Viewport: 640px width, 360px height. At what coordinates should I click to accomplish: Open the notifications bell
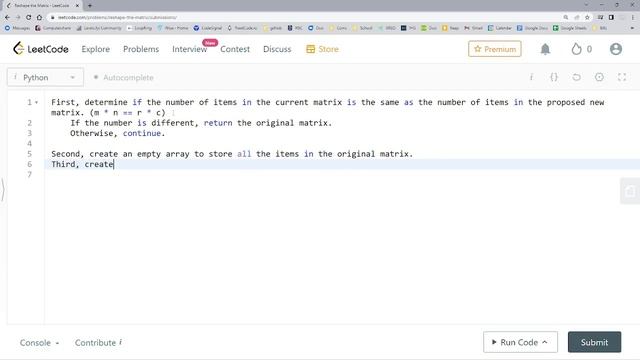tap(545, 49)
